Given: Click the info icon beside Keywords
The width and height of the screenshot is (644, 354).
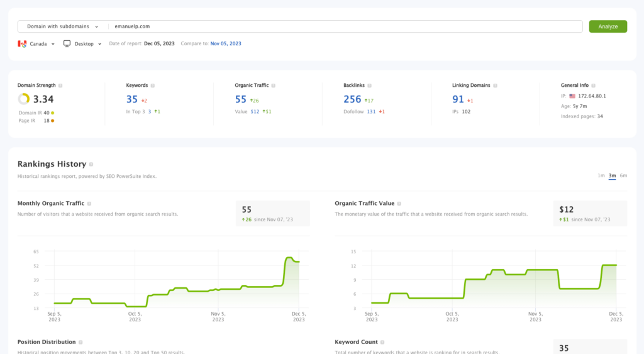Looking at the screenshot, I should click(153, 86).
